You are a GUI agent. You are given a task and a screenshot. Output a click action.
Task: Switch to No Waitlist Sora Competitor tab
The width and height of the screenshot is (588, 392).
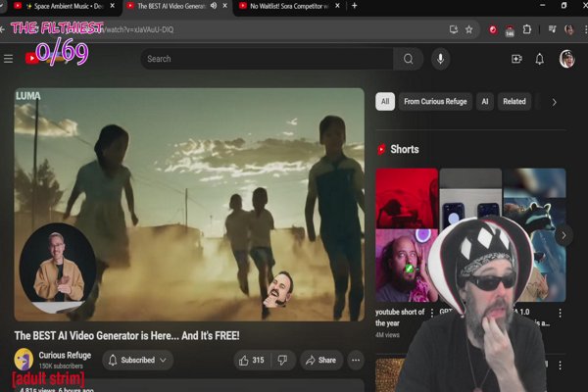click(x=289, y=6)
